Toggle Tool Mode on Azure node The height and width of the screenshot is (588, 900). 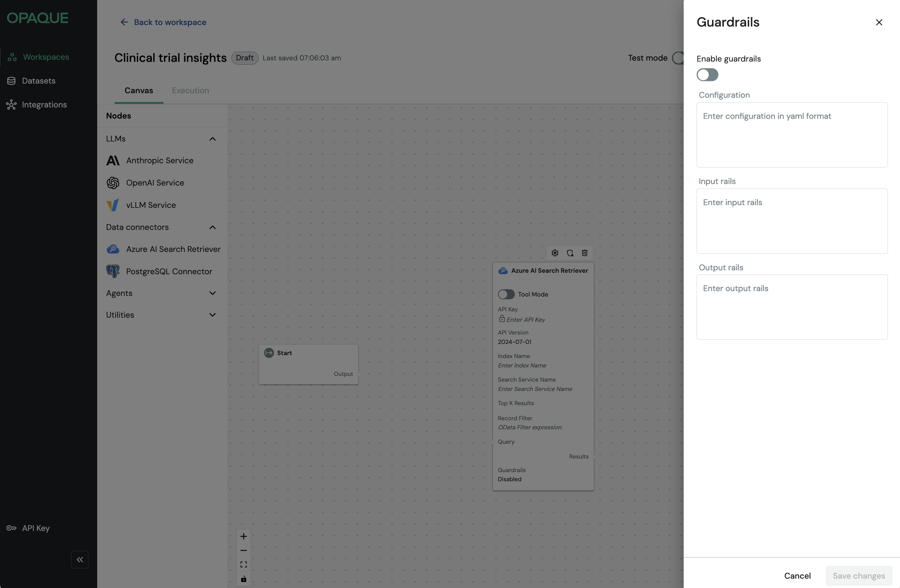click(506, 294)
